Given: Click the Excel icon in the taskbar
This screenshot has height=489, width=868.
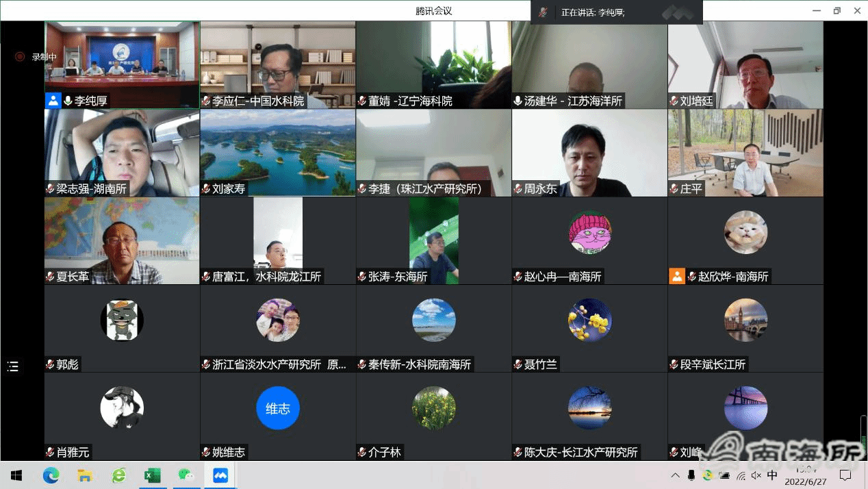Looking at the screenshot, I should pos(152,475).
